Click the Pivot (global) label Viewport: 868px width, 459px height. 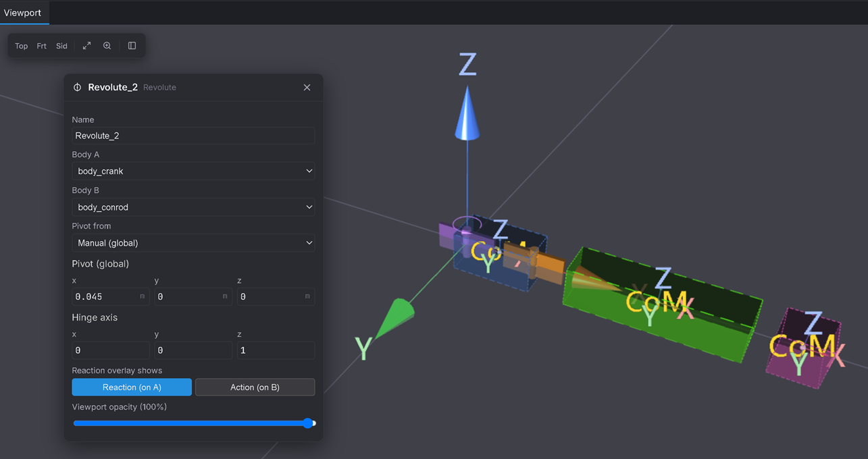point(101,264)
